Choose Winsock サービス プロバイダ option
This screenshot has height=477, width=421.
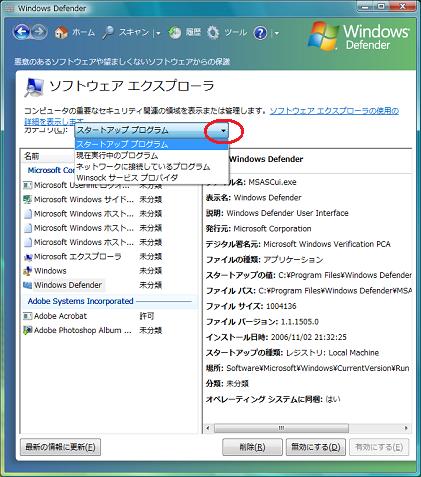[152, 178]
